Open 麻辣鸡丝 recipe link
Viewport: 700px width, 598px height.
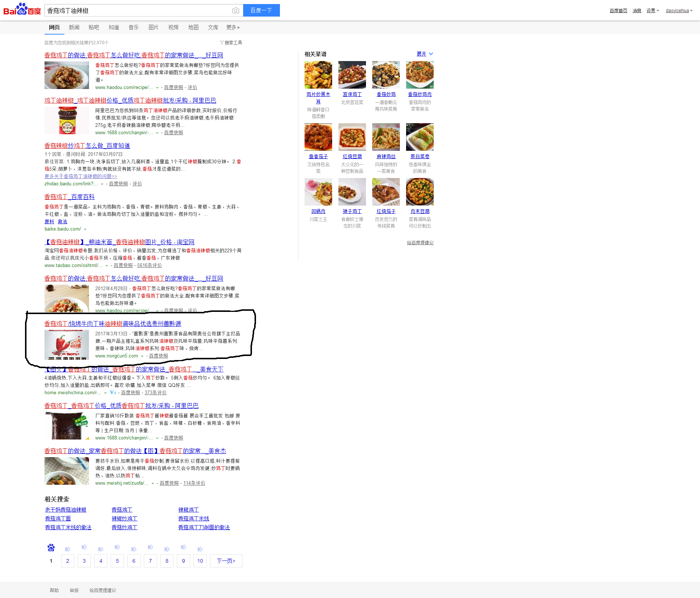click(x=386, y=156)
